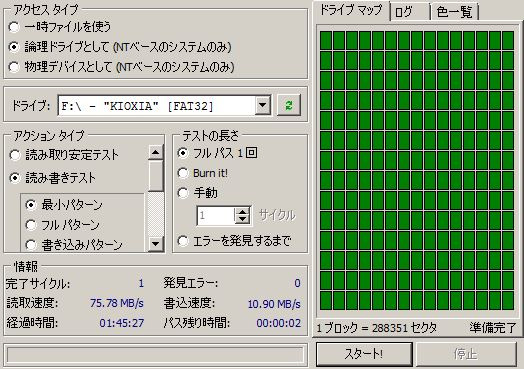
Task: Open the ログ tab
Action: [410, 12]
